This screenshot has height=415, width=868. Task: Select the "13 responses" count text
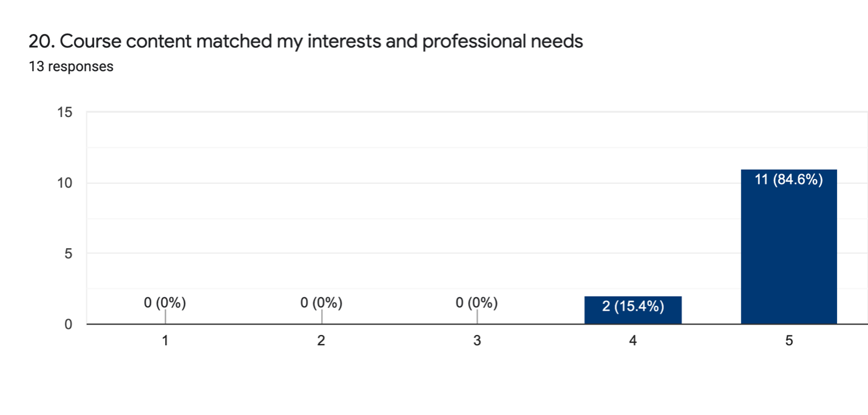pos(71,67)
